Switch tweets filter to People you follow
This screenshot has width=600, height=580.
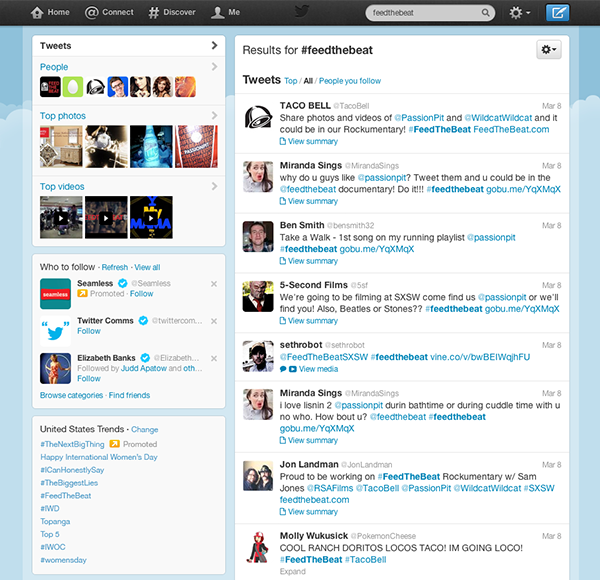coord(350,81)
